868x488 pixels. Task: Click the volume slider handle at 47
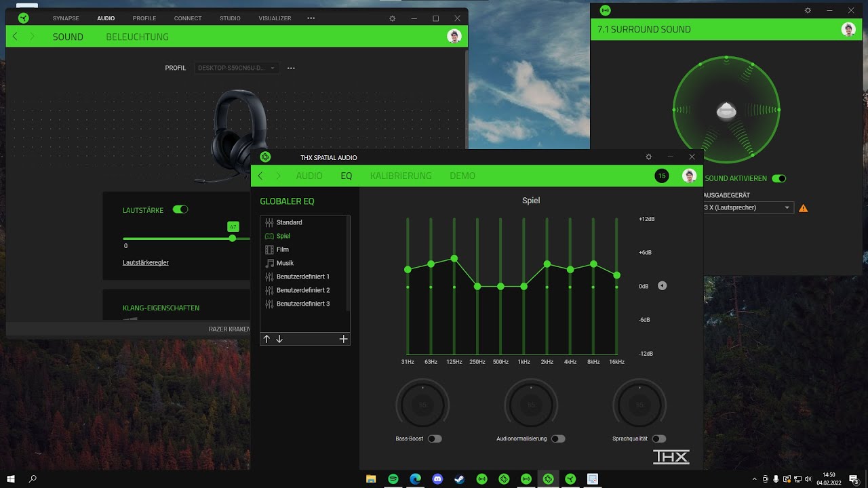pyautogui.click(x=233, y=239)
